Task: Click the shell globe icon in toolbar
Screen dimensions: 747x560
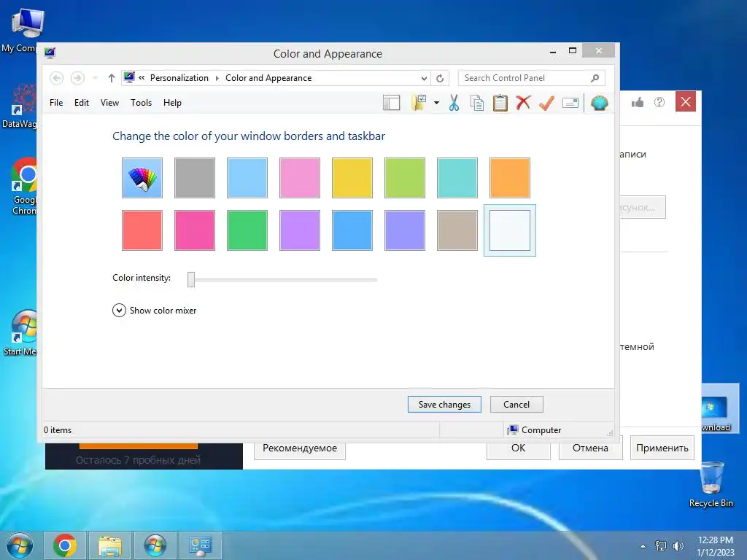Action: click(x=600, y=103)
